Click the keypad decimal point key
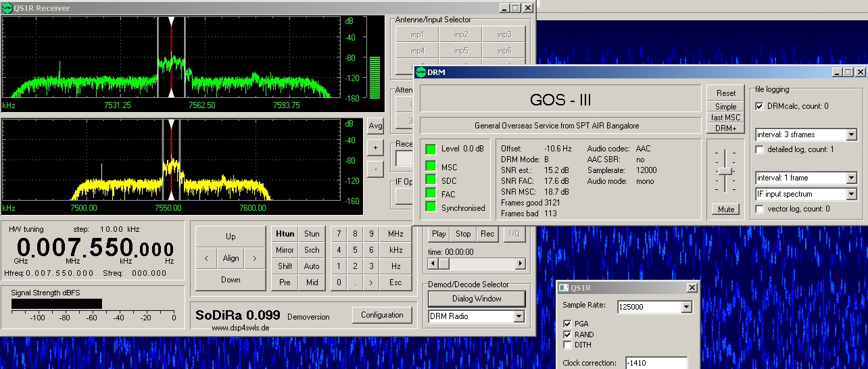This screenshot has width=868, height=369. [355, 282]
